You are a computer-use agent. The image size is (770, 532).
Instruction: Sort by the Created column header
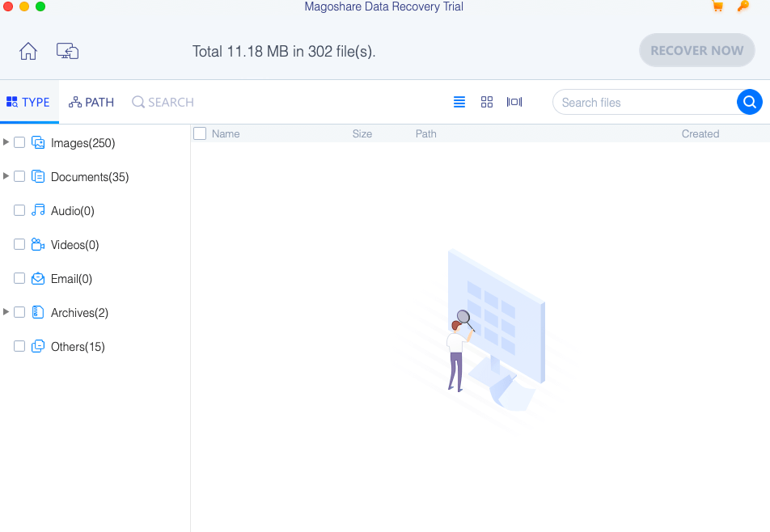tap(700, 133)
